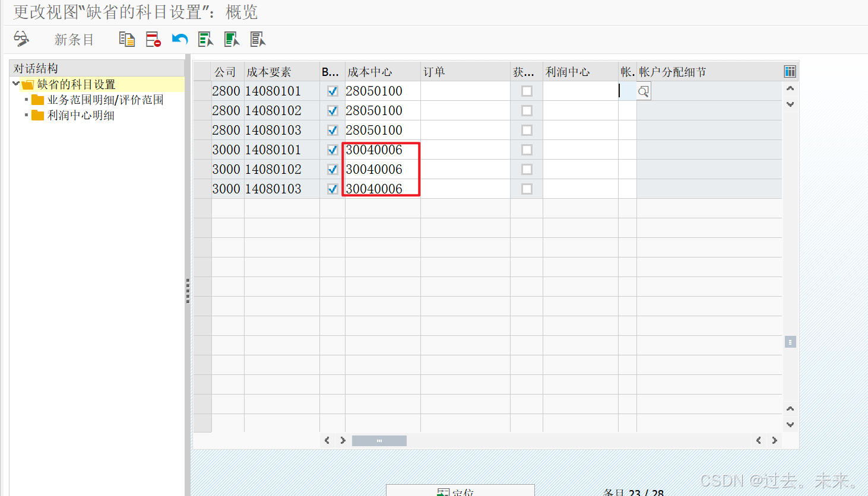Untick the B checkbox for 3000 / 14080101
Screen dimensions: 868x496
coord(332,150)
